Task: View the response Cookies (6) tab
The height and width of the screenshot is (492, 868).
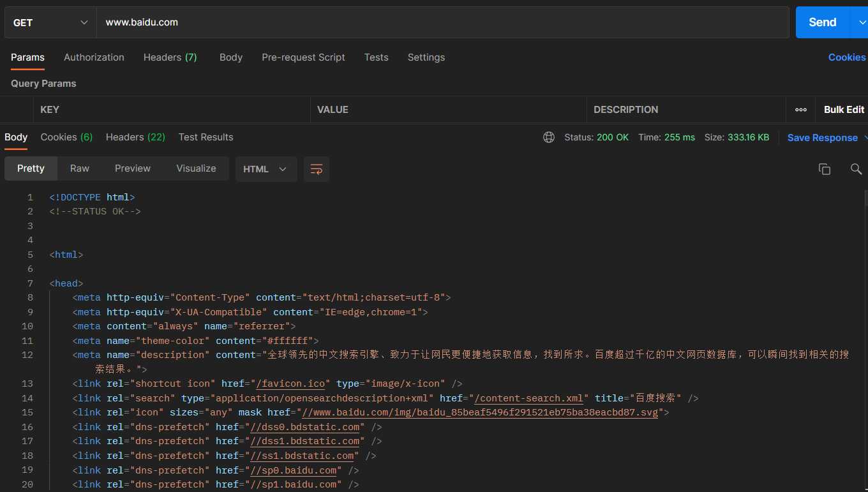Action: [x=66, y=137]
